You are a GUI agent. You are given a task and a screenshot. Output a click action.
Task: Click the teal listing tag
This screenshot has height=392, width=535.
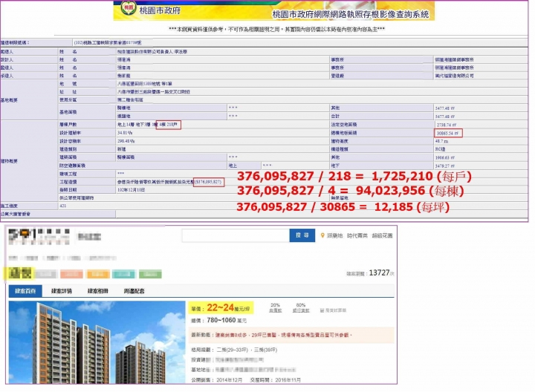point(123,274)
